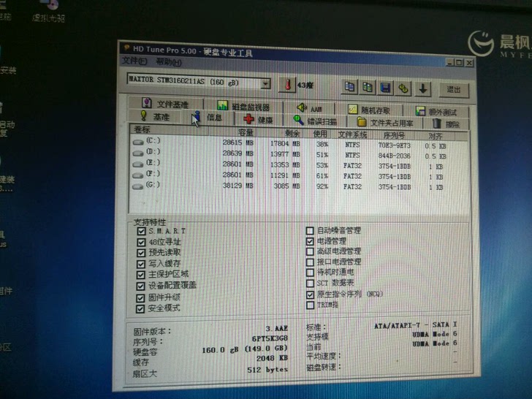Screen dimensions: 532x399
Task: Click the C: drive icon in the volume list
Action: (x=138, y=142)
